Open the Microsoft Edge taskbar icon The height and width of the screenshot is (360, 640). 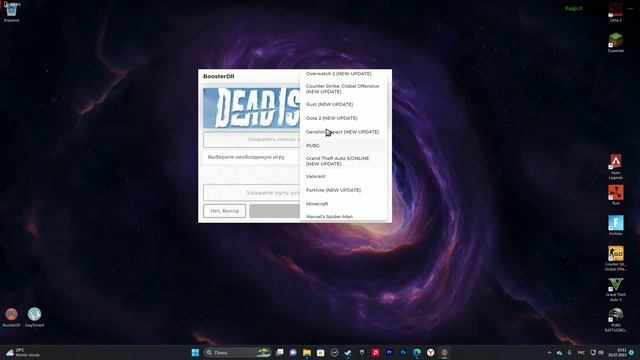(x=417, y=352)
